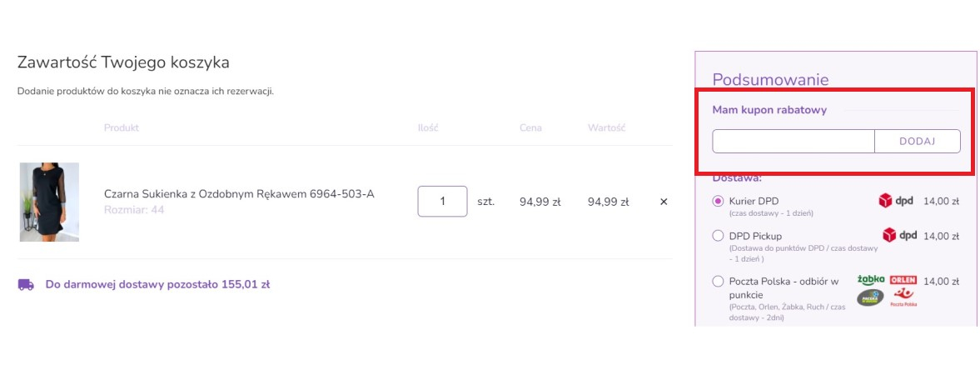Viewport: 980px width, 375px height.
Task: Open the Czarna Sukienka z Ozdobnym Rękawem link
Action: (239, 194)
